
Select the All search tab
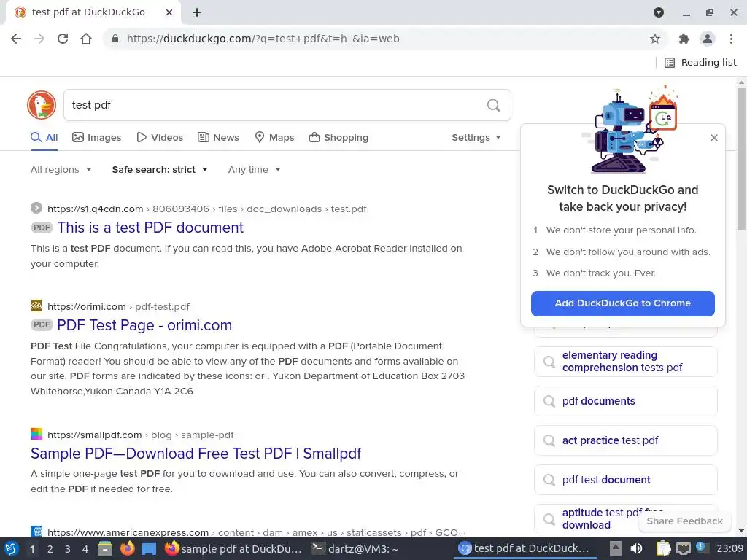tap(44, 138)
